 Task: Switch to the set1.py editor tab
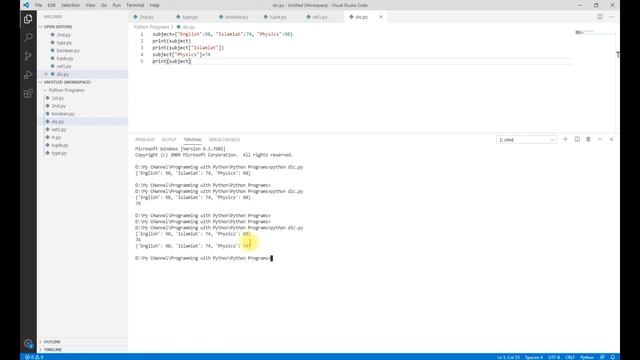click(320, 17)
